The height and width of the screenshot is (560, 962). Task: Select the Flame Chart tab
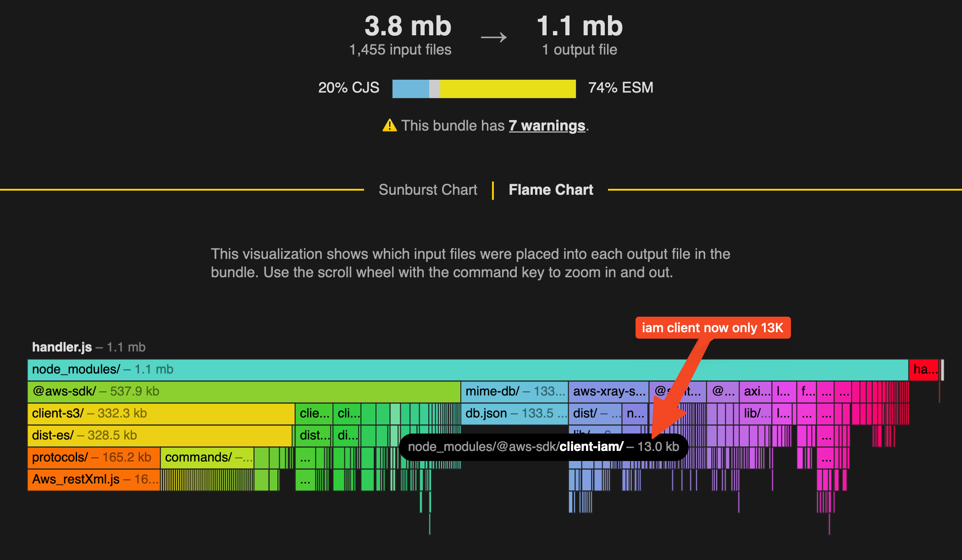tap(550, 189)
